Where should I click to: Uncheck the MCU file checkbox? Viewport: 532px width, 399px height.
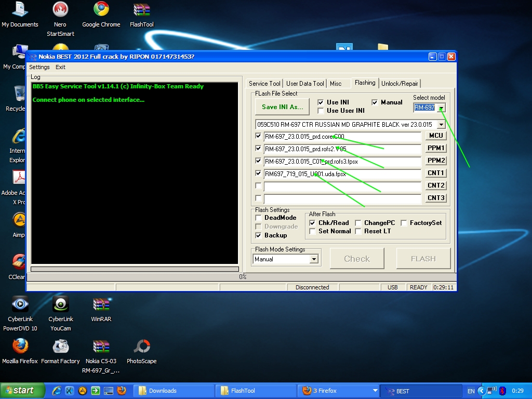258,136
